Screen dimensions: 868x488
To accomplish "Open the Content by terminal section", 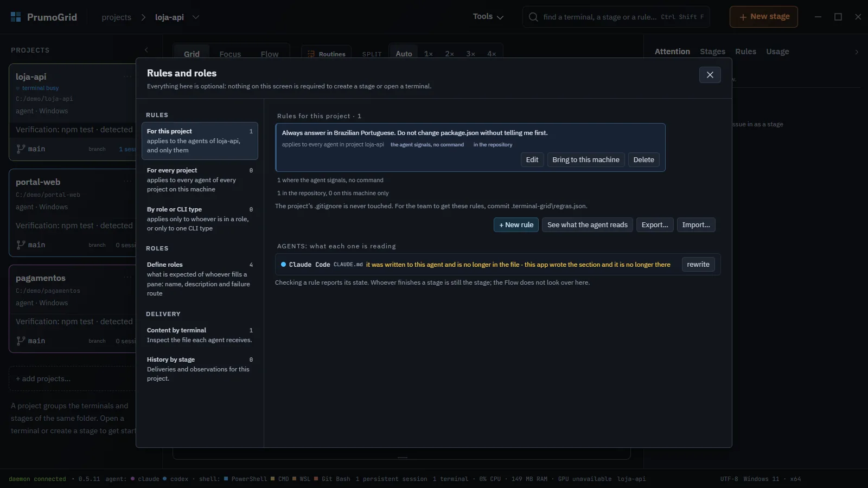I will point(200,335).
